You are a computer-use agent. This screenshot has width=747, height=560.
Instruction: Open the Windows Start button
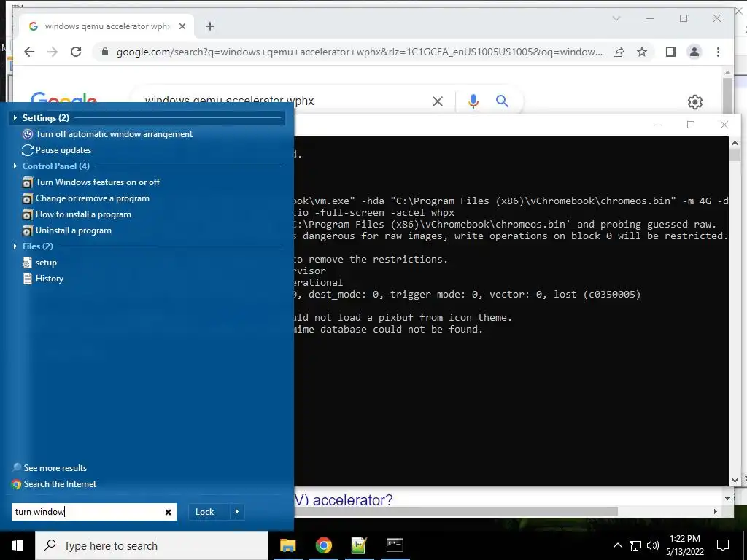18,545
